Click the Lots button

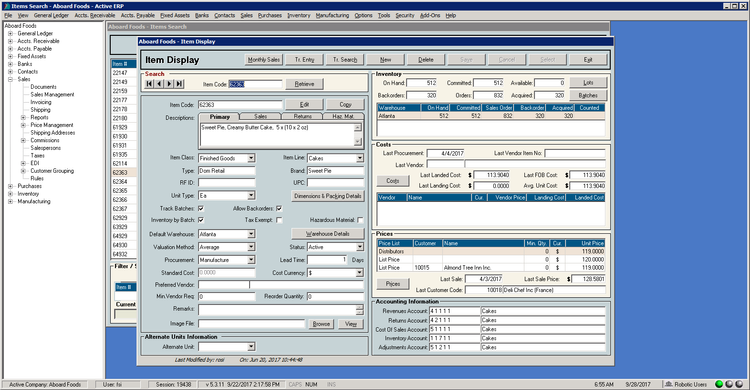(x=588, y=82)
